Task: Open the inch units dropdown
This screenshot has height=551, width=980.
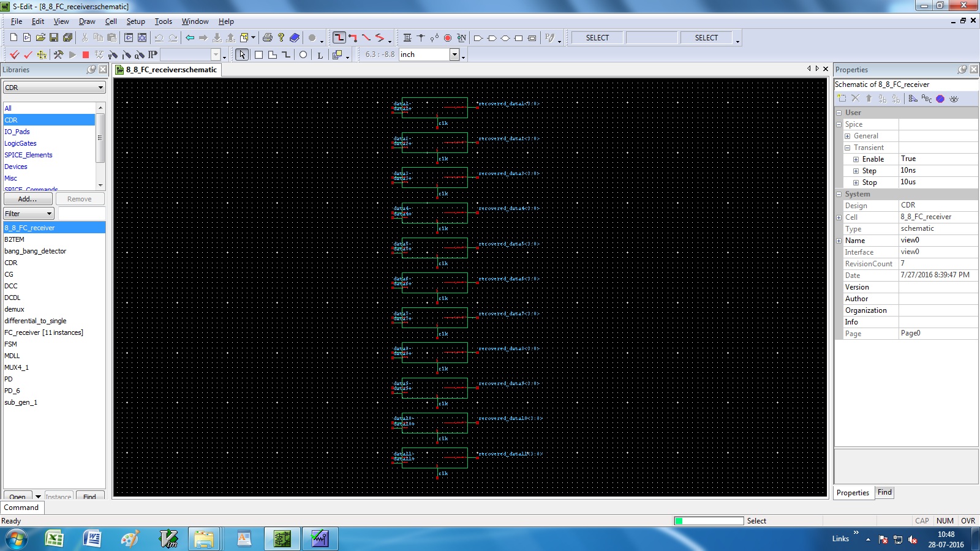Action: [454, 54]
